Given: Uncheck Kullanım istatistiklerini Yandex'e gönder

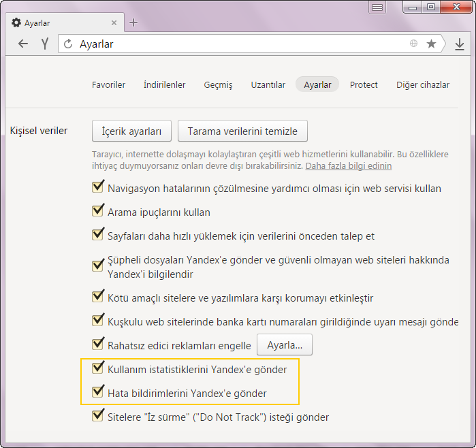Looking at the screenshot, I should [x=98, y=368].
